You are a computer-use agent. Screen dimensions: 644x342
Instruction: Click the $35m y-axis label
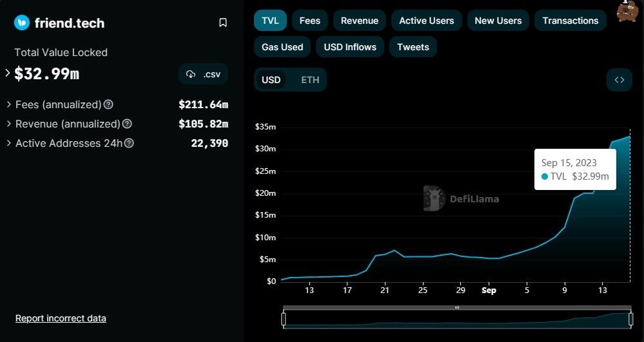point(266,127)
